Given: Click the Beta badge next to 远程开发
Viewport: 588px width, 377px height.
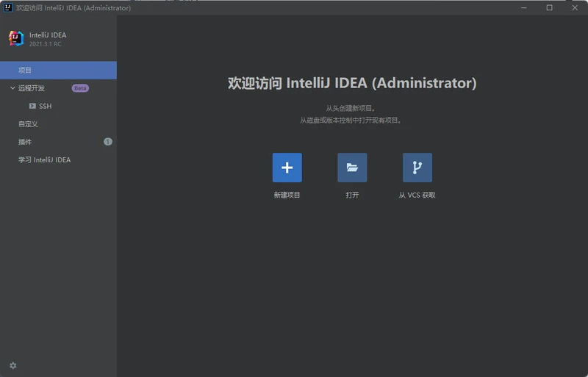Looking at the screenshot, I should point(80,88).
